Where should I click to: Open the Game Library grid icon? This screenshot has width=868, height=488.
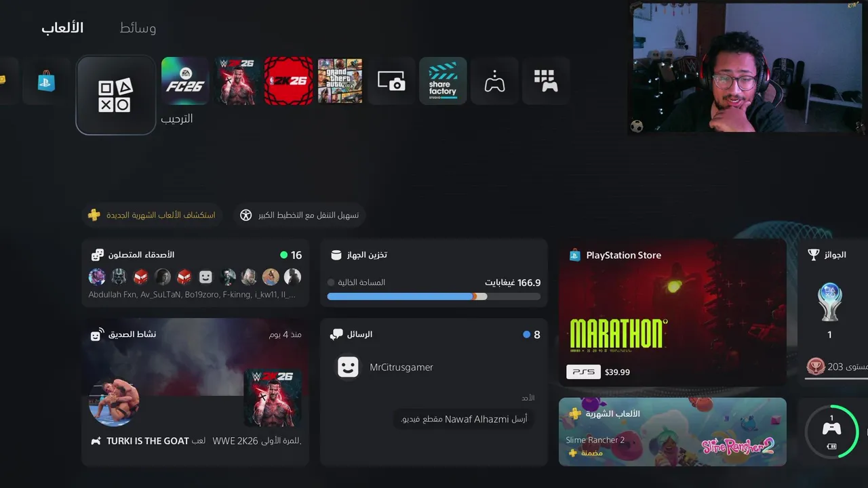coord(546,81)
